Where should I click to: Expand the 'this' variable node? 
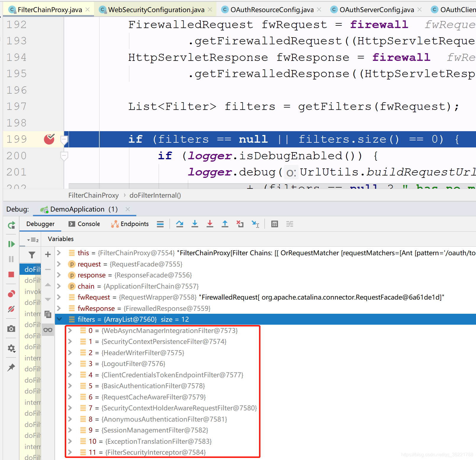(59, 253)
